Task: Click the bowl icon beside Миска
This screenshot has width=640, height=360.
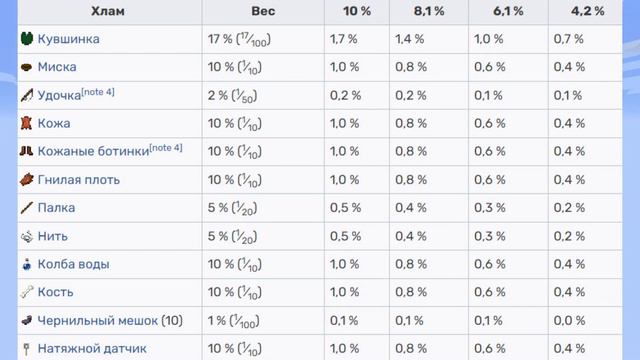Action: tap(27, 67)
